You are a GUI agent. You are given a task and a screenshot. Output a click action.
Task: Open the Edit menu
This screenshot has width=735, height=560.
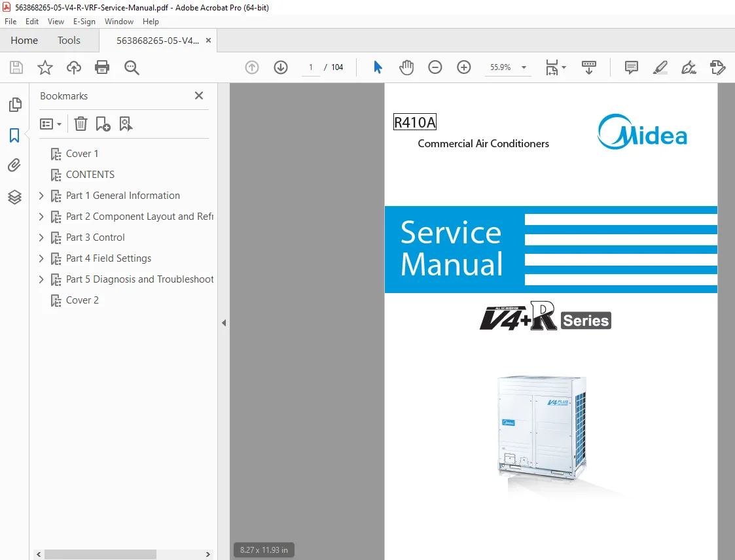(32, 22)
